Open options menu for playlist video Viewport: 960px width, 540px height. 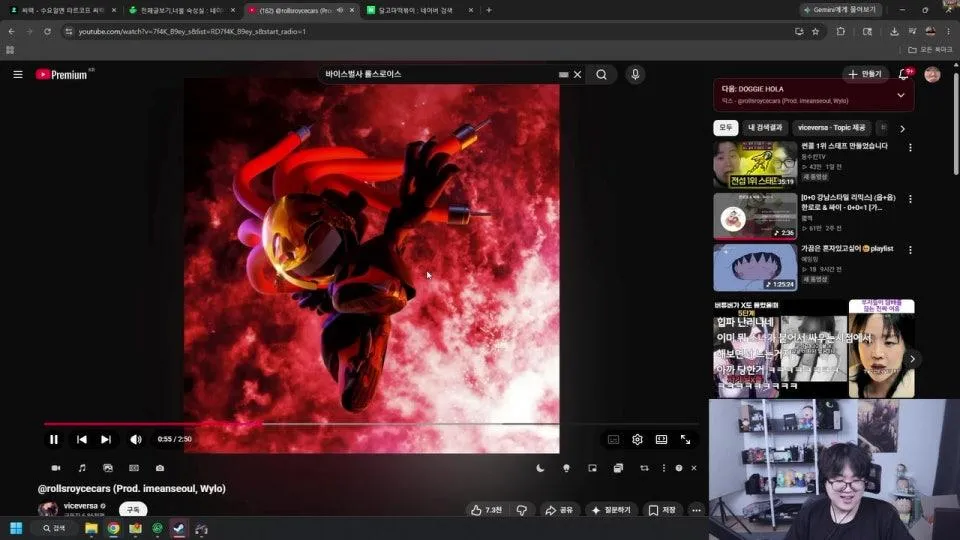(x=910, y=250)
